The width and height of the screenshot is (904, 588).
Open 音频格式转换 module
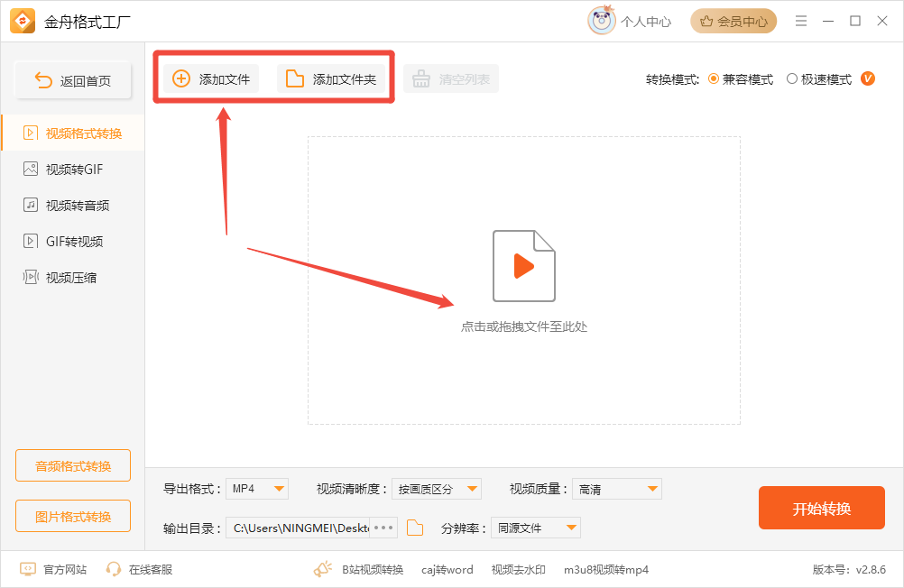(x=73, y=465)
